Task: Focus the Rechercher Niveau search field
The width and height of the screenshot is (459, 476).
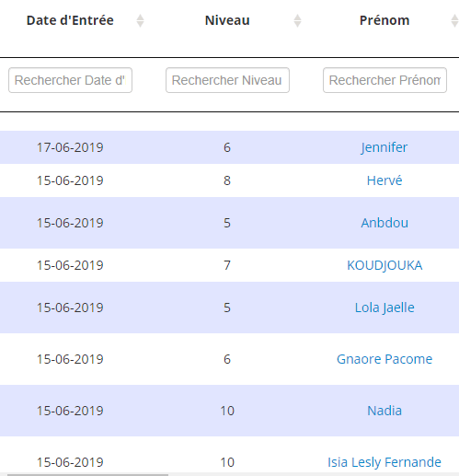Action: [x=227, y=80]
